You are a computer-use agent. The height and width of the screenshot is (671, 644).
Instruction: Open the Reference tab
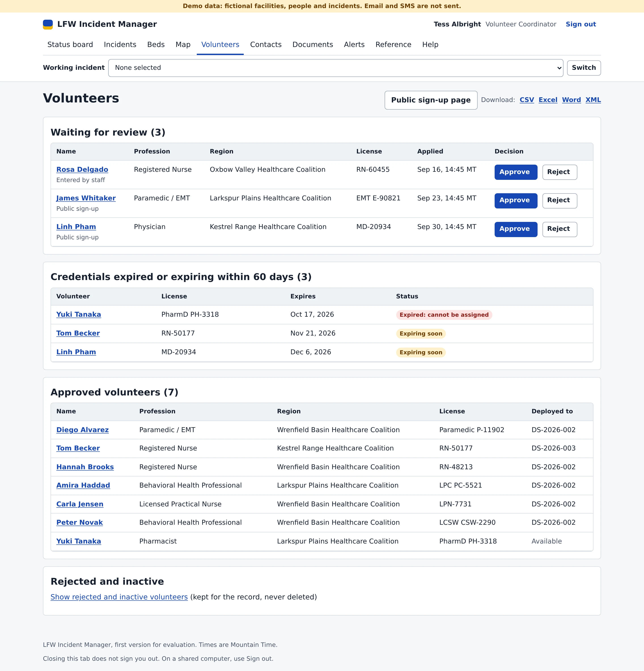pyautogui.click(x=394, y=45)
